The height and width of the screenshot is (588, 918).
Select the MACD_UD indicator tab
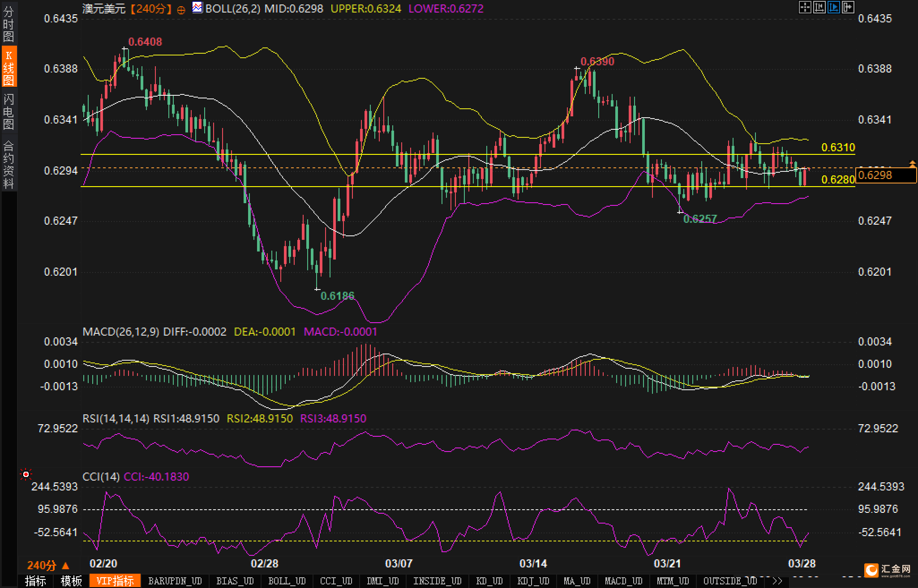624,581
